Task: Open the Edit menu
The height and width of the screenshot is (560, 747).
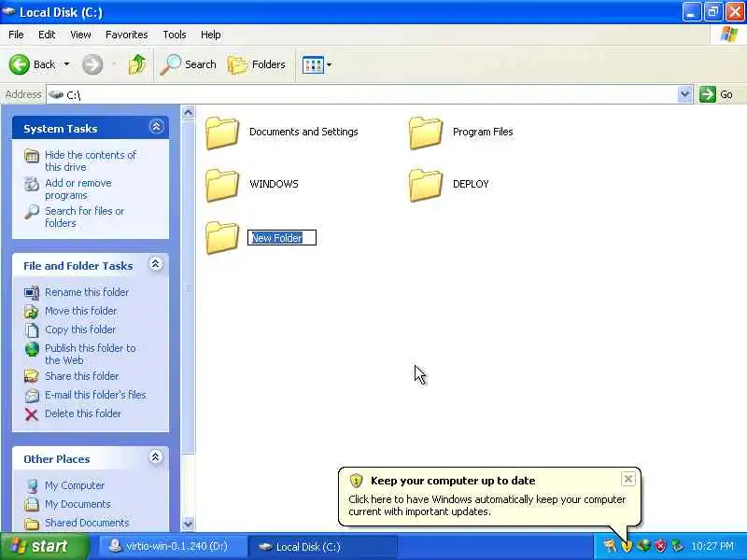Action: point(47,35)
